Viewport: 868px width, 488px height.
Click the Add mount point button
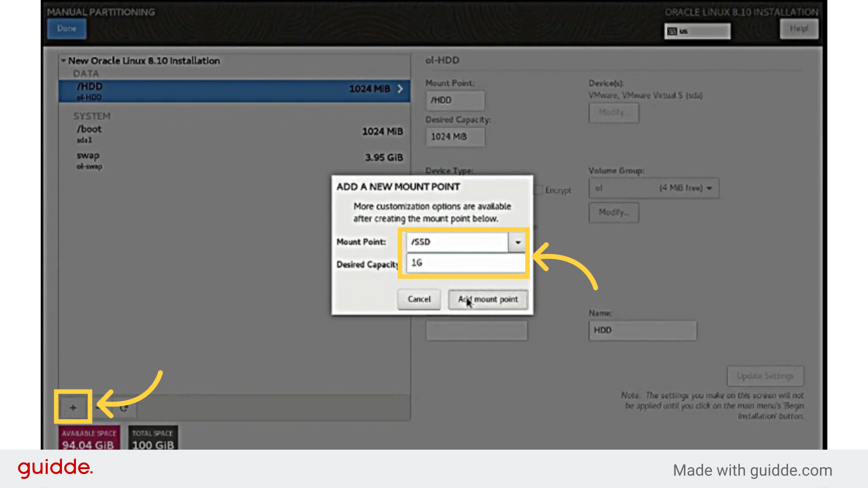(488, 299)
